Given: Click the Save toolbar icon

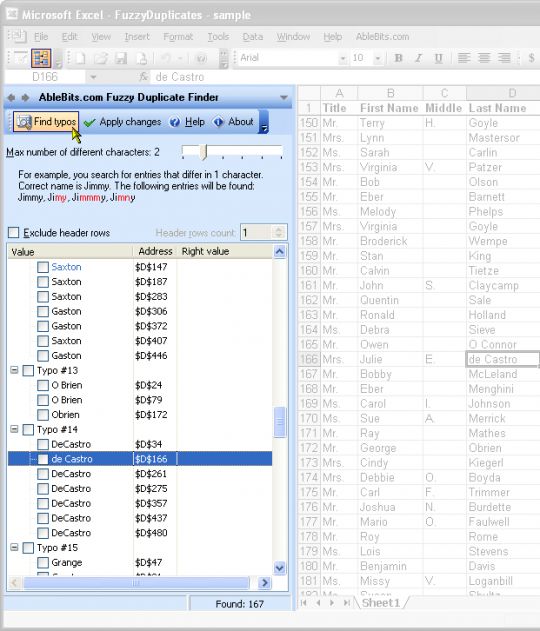Looking at the screenshot, I should click(x=121, y=58).
